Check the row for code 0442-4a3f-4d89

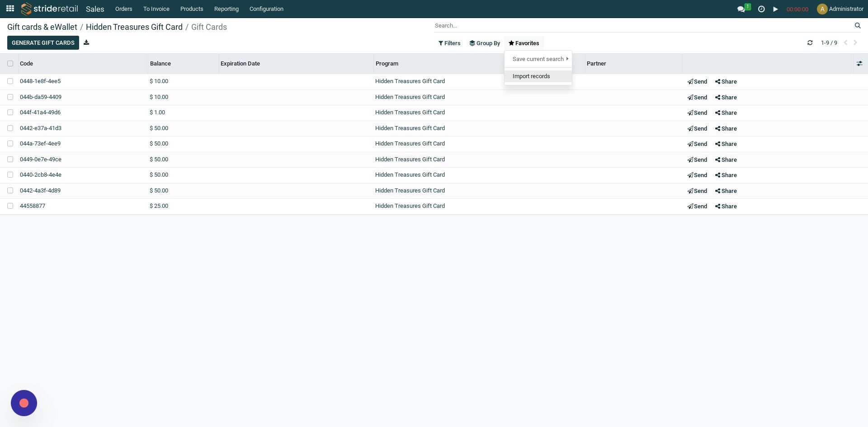click(10, 191)
